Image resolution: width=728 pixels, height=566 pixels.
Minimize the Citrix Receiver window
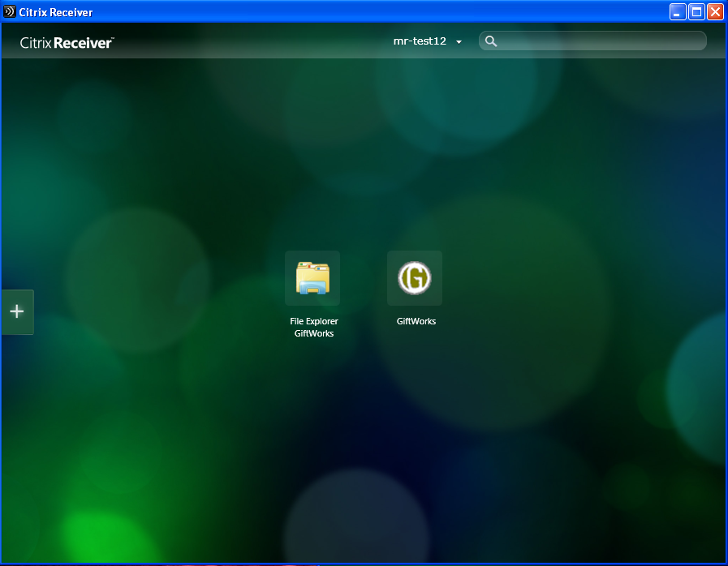(x=677, y=12)
